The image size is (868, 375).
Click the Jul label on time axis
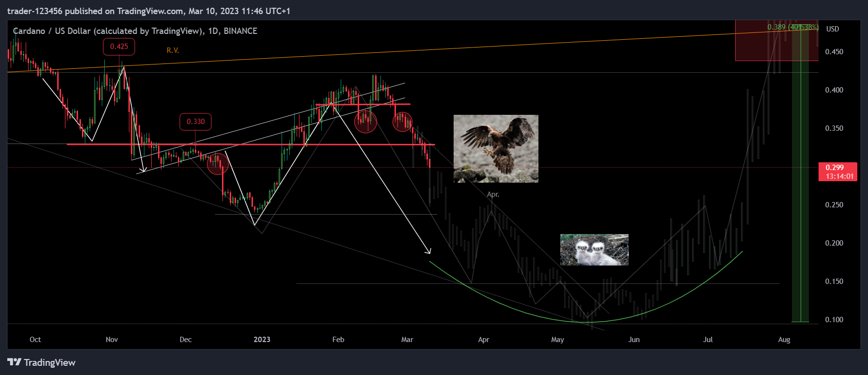[708, 340]
